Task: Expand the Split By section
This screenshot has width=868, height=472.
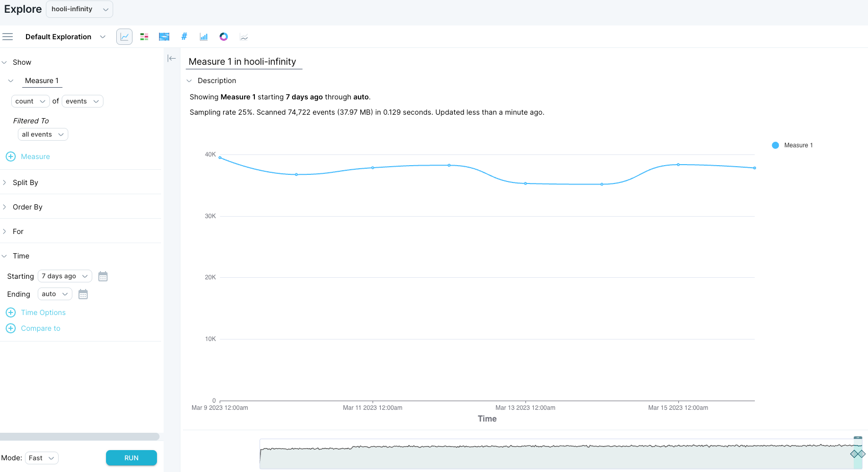Action: click(x=25, y=182)
